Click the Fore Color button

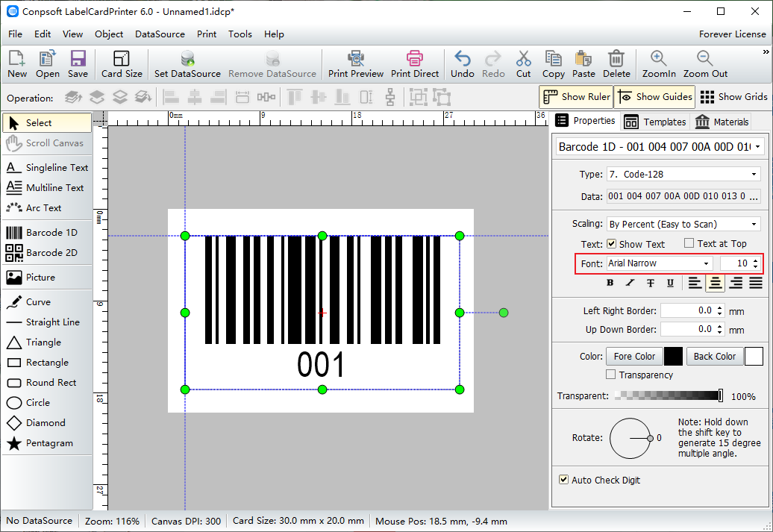(x=634, y=356)
